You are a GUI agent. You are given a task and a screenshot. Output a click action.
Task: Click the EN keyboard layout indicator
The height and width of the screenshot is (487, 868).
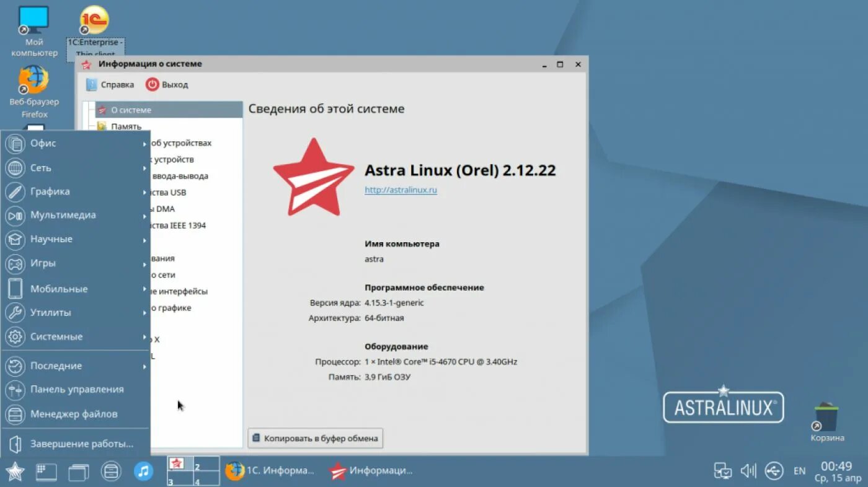800,472
